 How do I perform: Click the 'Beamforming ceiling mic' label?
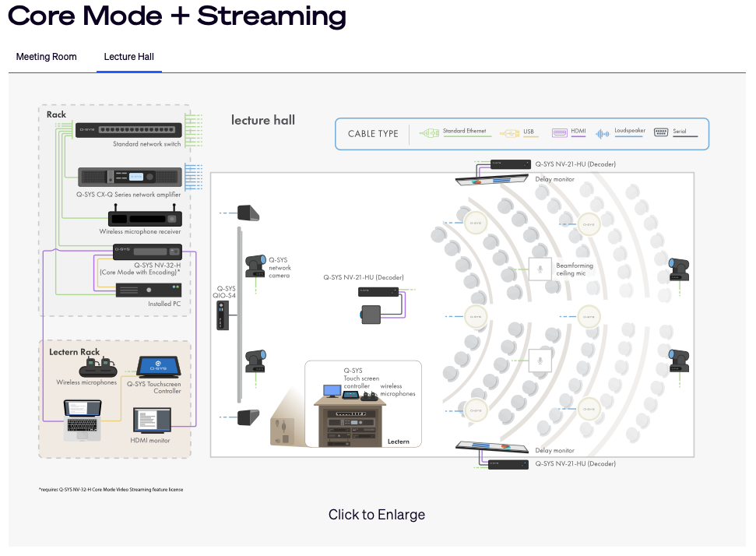[x=575, y=269]
